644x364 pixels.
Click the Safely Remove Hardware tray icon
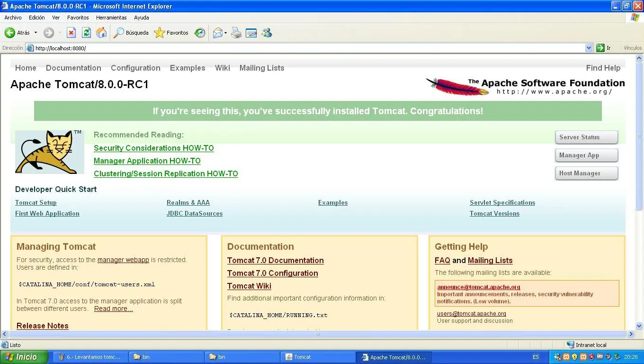click(x=617, y=357)
